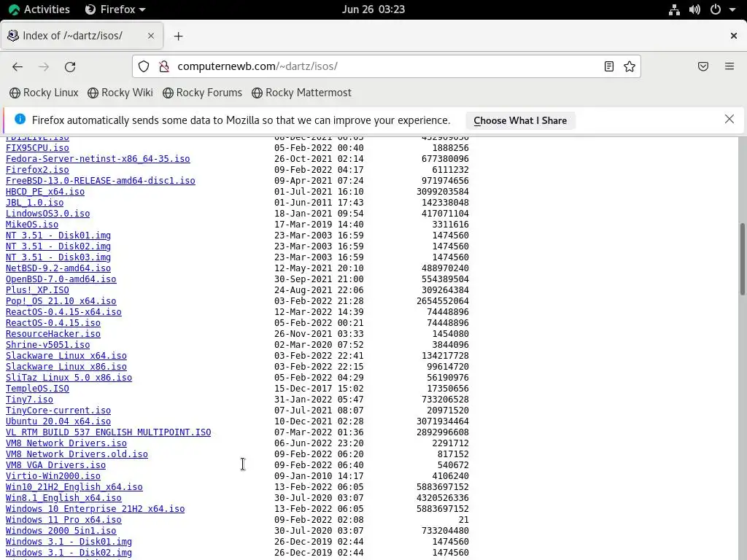Click the network status icon in top bar
This screenshot has width=747, height=560.
pos(674,9)
